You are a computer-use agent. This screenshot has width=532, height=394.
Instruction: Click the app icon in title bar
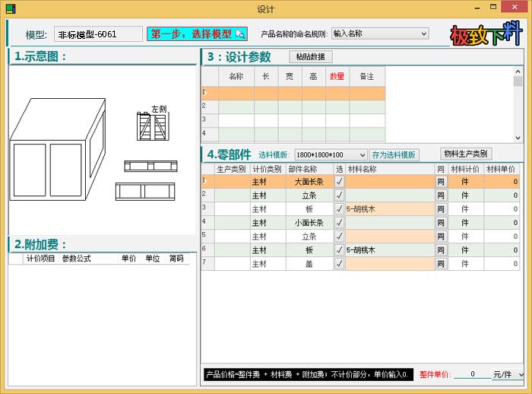[x=10, y=9]
